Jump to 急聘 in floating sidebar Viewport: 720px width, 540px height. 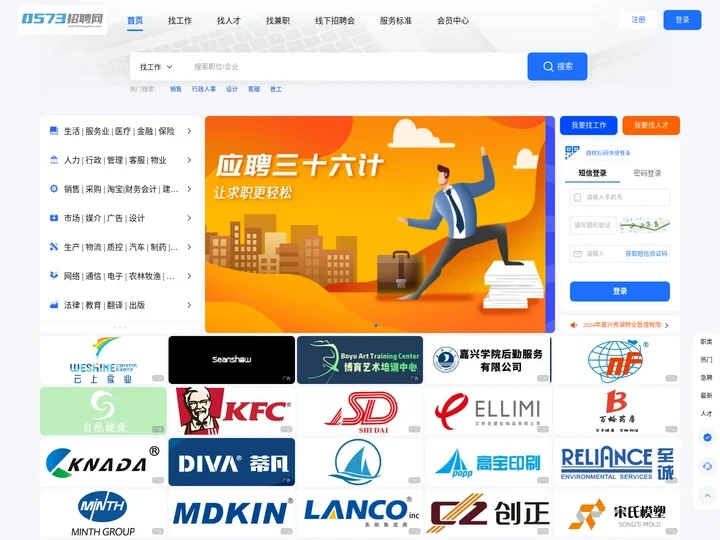pyautogui.click(x=706, y=377)
